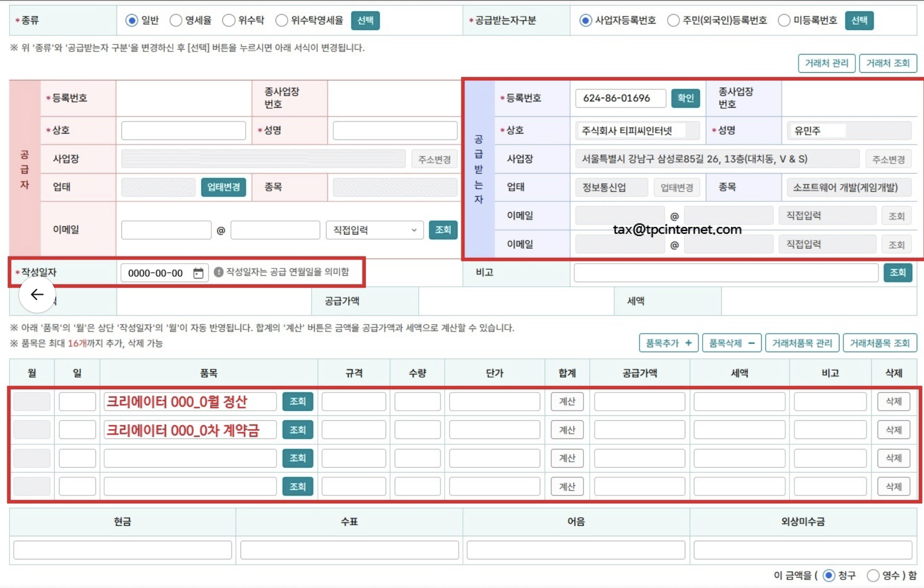The width and height of the screenshot is (924, 588).
Task: Click 비고 row 조회 button
Action: (x=898, y=273)
